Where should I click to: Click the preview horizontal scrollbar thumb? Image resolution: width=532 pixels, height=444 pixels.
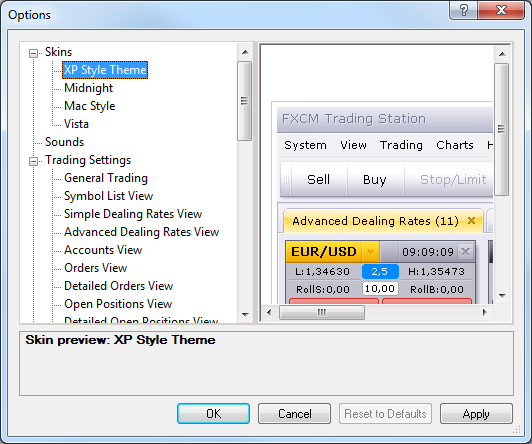(322, 312)
